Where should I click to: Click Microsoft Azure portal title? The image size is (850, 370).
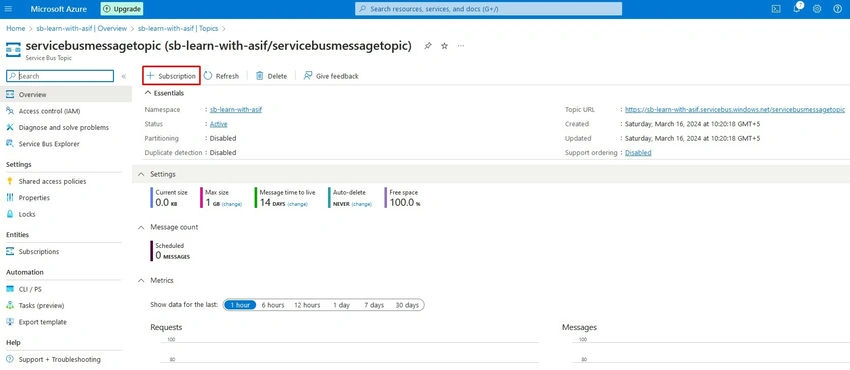pos(59,9)
